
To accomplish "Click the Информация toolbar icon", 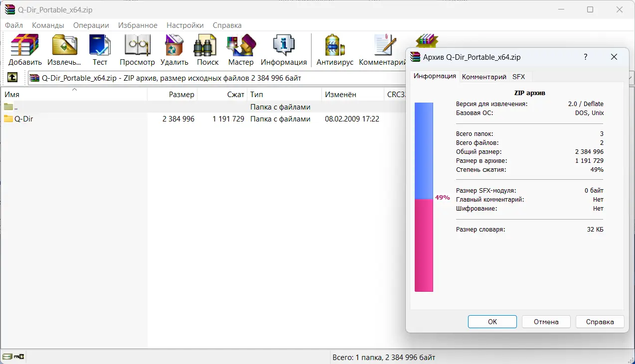I will pyautogui.click(x=284, y=45).
